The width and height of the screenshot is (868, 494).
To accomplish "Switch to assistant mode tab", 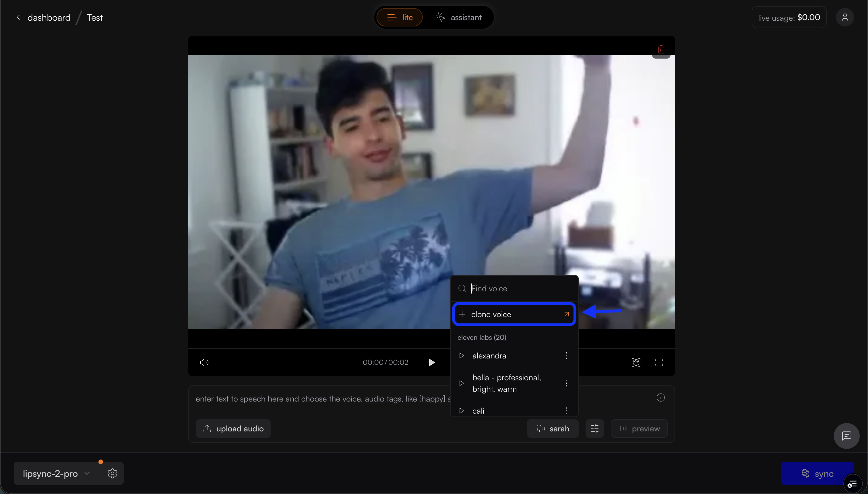I will pyautogui.click(x=458, y=17).
